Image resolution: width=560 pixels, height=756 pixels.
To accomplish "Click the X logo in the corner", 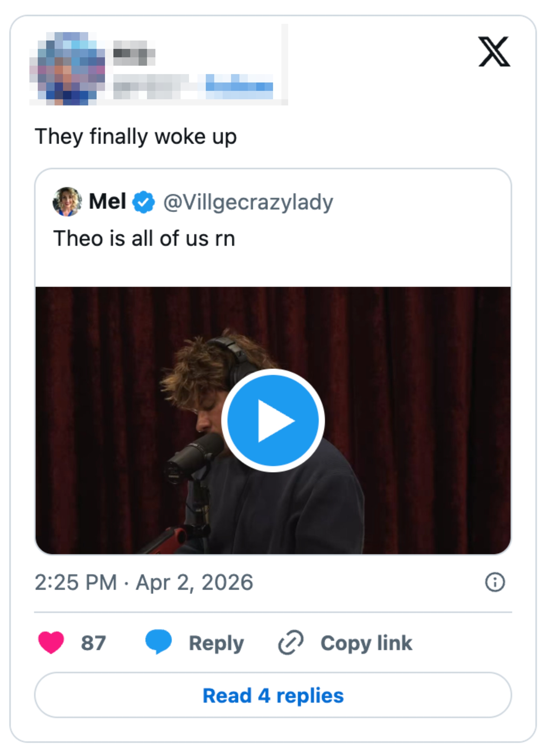I will (494, 51).
